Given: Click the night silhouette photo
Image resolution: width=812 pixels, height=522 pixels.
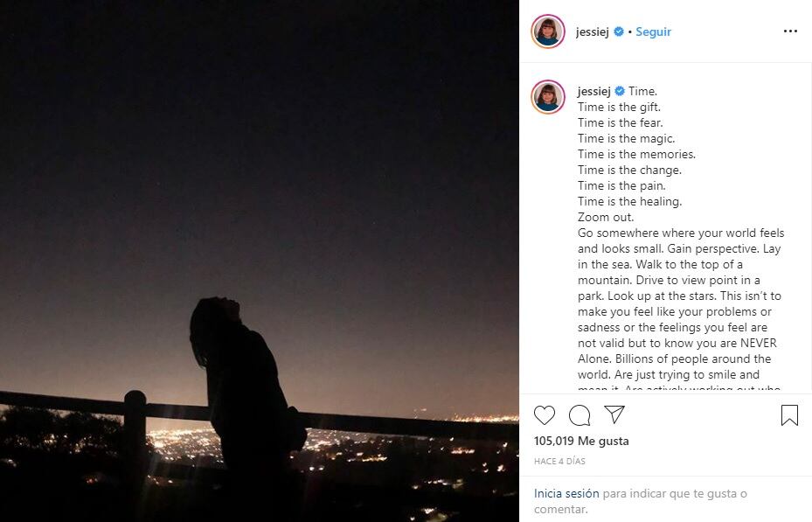Looking at the screenshot, I should 262,262.
